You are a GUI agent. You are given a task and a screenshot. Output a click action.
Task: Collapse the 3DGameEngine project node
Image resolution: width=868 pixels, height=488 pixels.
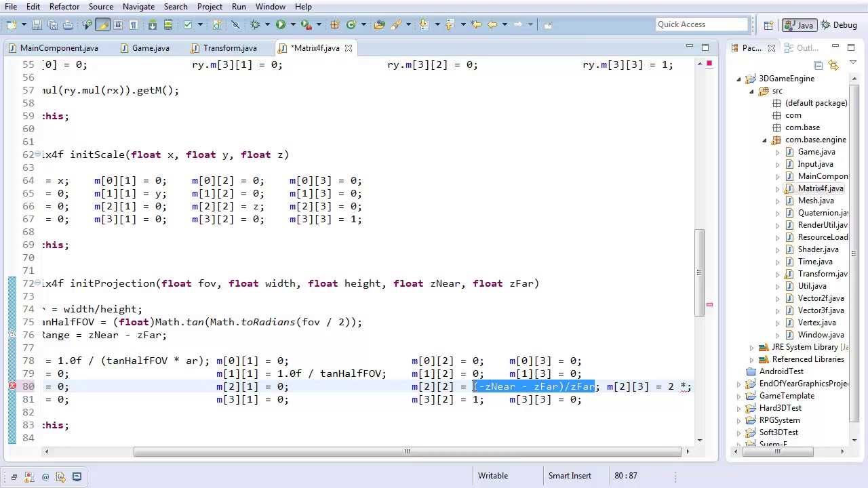pyautogui.click(x=739, y=79)
